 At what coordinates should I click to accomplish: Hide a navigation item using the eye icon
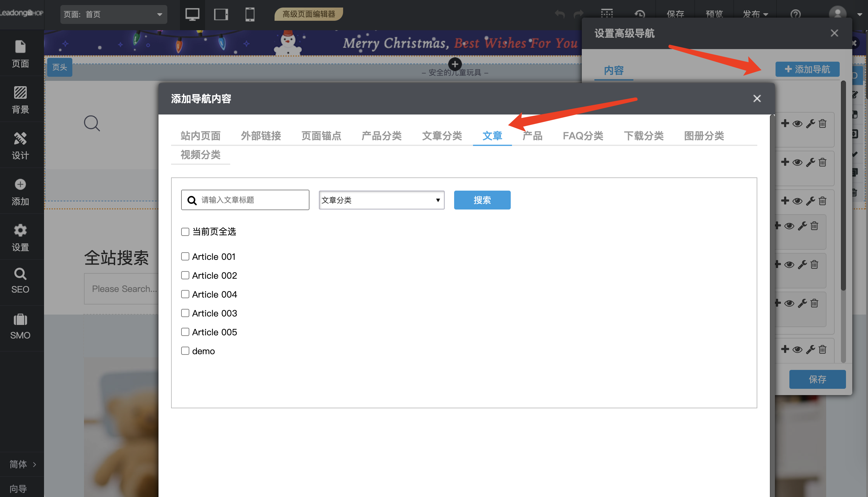797,124
